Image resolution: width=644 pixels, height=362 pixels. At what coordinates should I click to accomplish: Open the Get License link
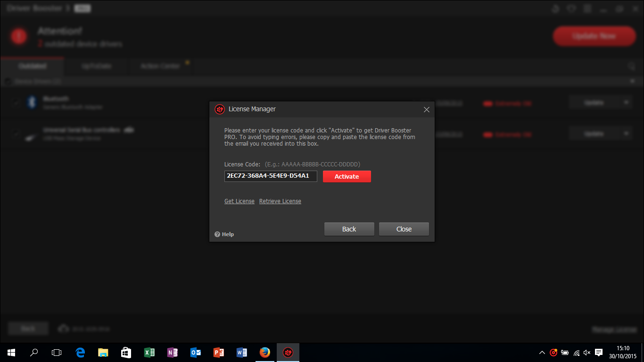pyautogui.click(x=239, y=201)
